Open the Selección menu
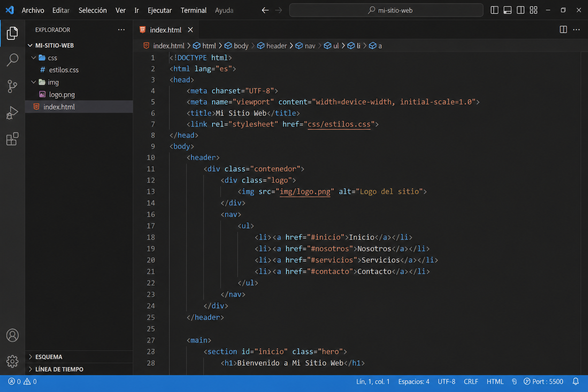The image size is (588, 392). (93, 10)
